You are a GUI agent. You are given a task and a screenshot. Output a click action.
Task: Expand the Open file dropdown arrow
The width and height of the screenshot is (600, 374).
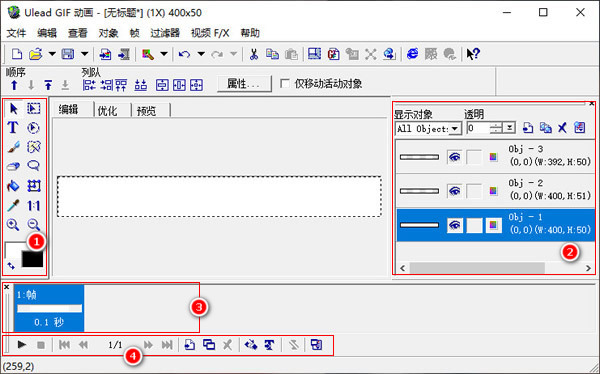pos(52,54)
